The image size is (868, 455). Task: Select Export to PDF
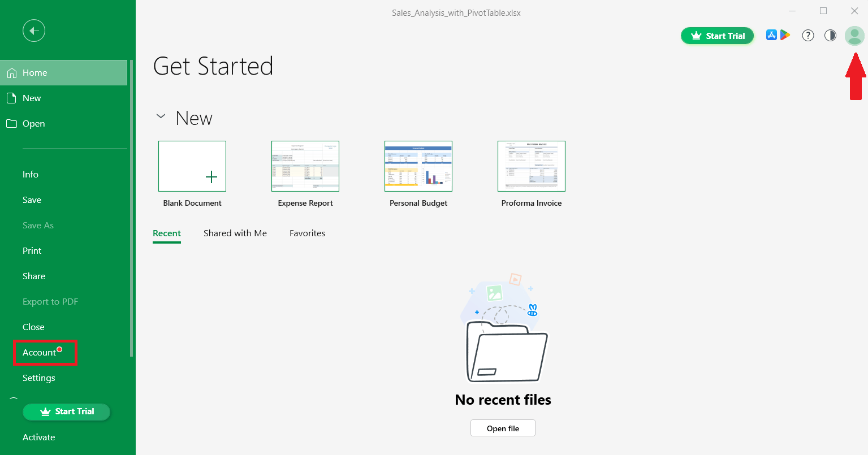point(50,302)
